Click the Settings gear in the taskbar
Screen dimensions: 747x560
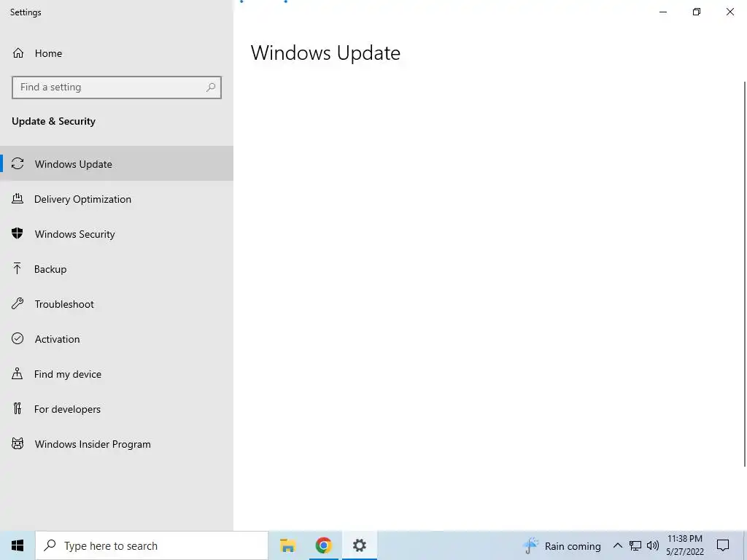tap(359, 545)
